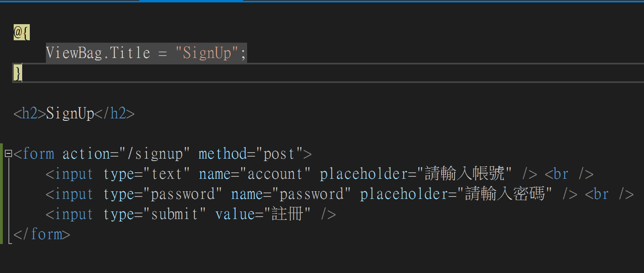Click the 請輸入帳號 placeholder string
The height and width of the screenshot is (273, 644).
click(464, 174)
